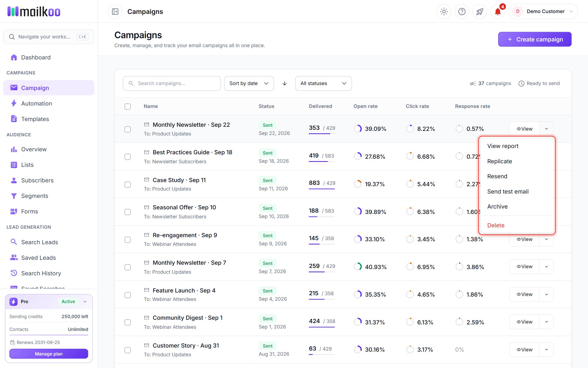Open Search History in sidebar

pos(49,273)
